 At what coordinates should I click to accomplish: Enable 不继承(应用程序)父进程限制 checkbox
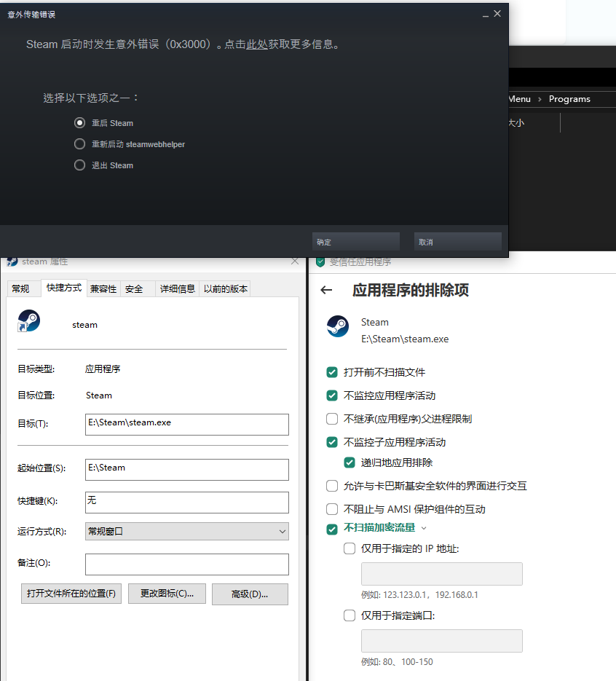[x=332, y=419]
